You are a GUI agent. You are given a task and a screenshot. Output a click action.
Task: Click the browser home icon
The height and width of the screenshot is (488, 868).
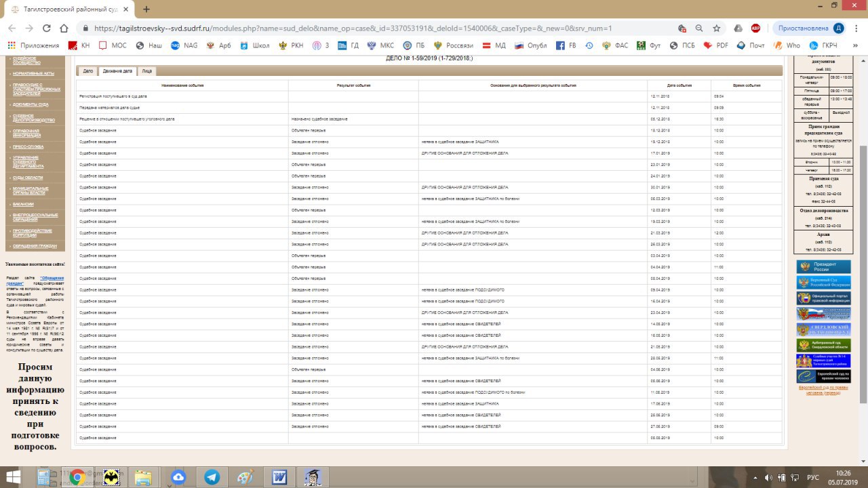click(x=64, y=28)
